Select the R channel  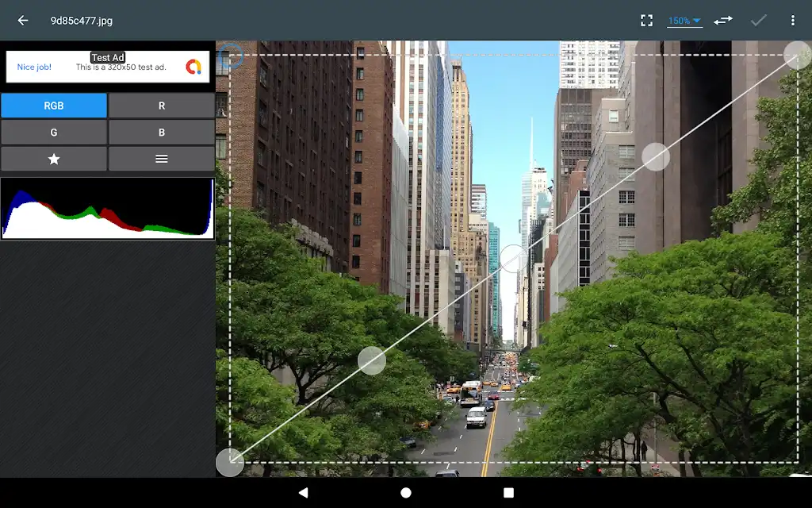pos(162,106)
